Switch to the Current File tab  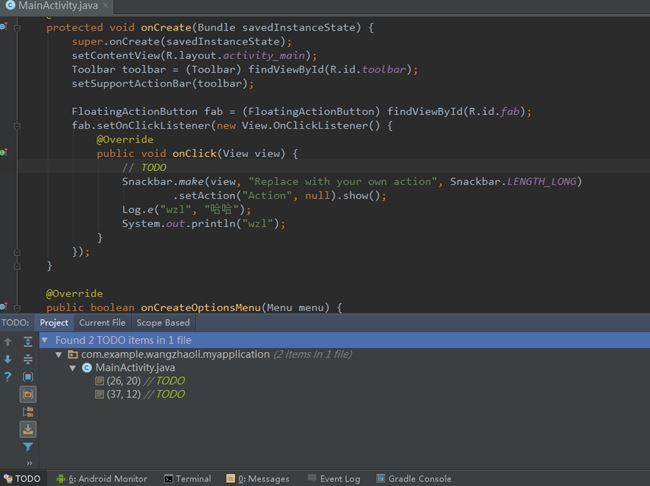[102, 323]
